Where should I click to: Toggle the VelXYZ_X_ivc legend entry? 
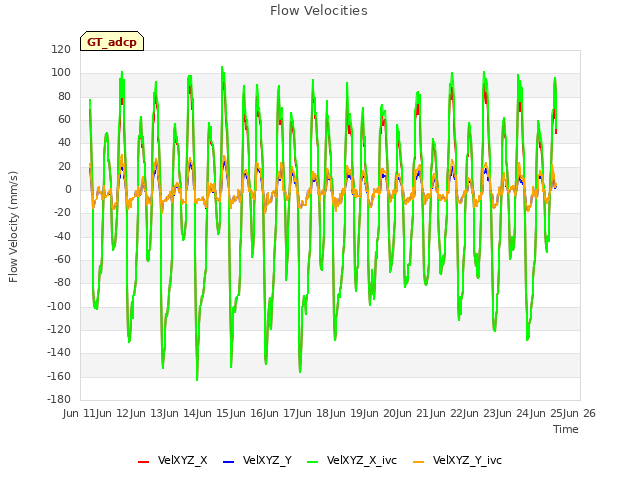pos(352,460)
